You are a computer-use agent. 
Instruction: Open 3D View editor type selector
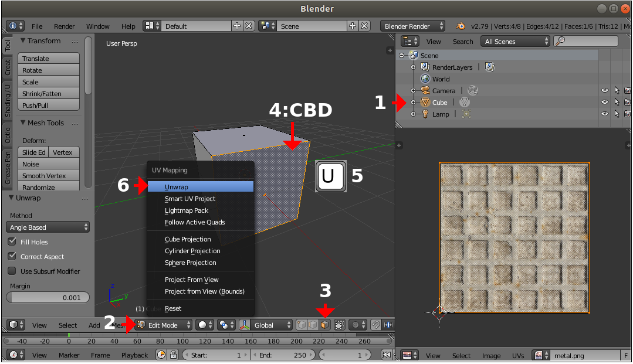point(16,325)
